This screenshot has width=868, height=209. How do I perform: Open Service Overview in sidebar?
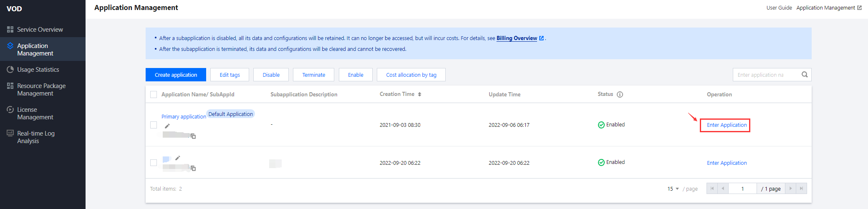40,30
